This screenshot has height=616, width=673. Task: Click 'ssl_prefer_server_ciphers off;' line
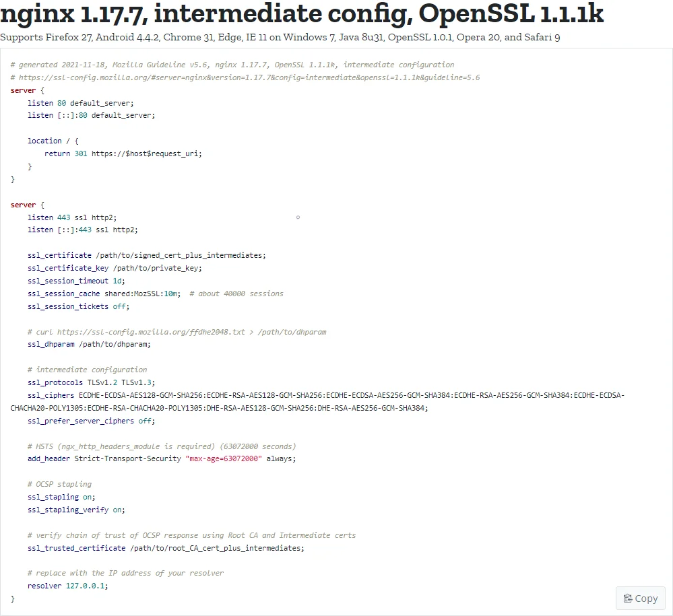[x=92, y=421]
